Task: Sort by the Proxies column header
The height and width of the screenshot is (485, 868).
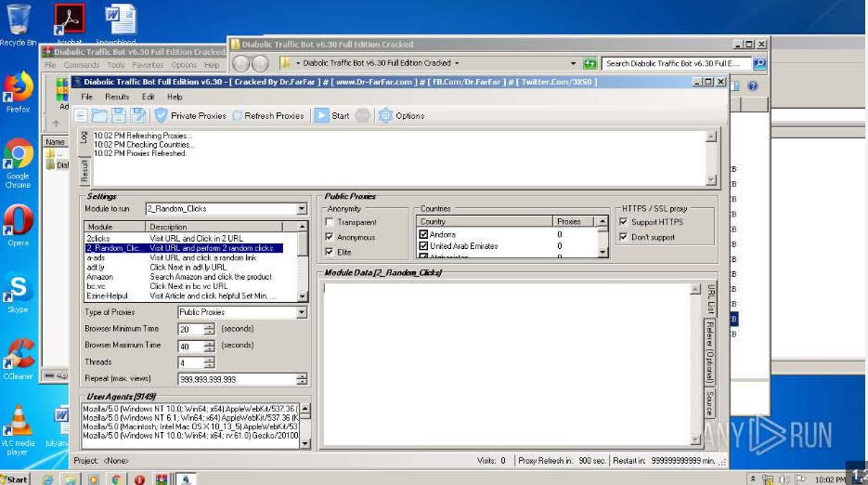Action: click(573, 221)
